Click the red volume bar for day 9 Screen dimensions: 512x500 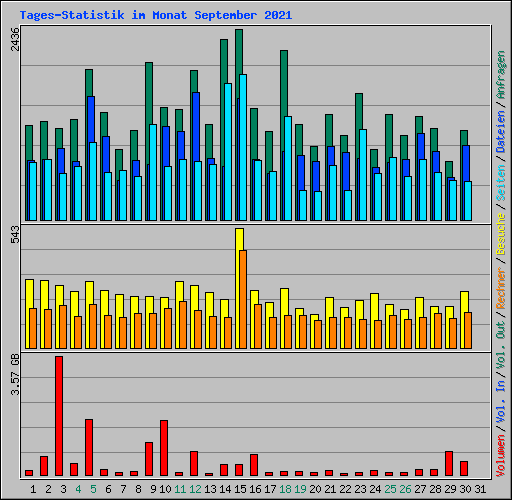pyautogui.click(x=149, y=459)
